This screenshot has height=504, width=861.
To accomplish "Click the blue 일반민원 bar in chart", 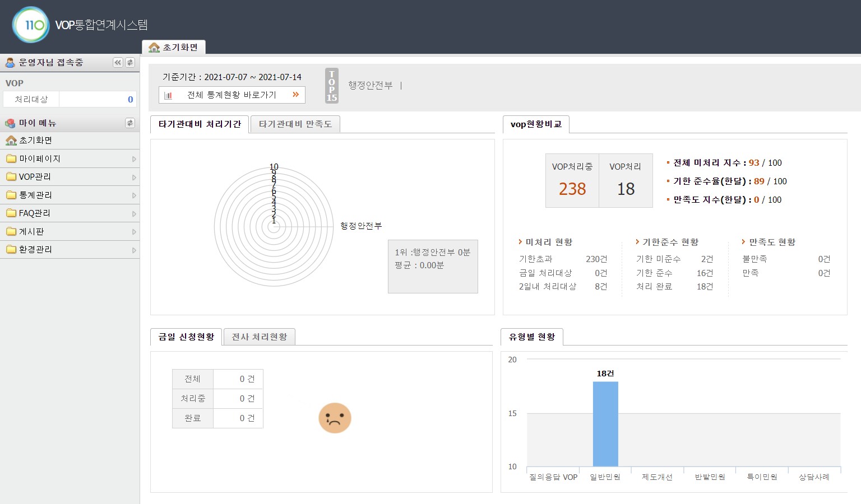I will tap(605, 424).
